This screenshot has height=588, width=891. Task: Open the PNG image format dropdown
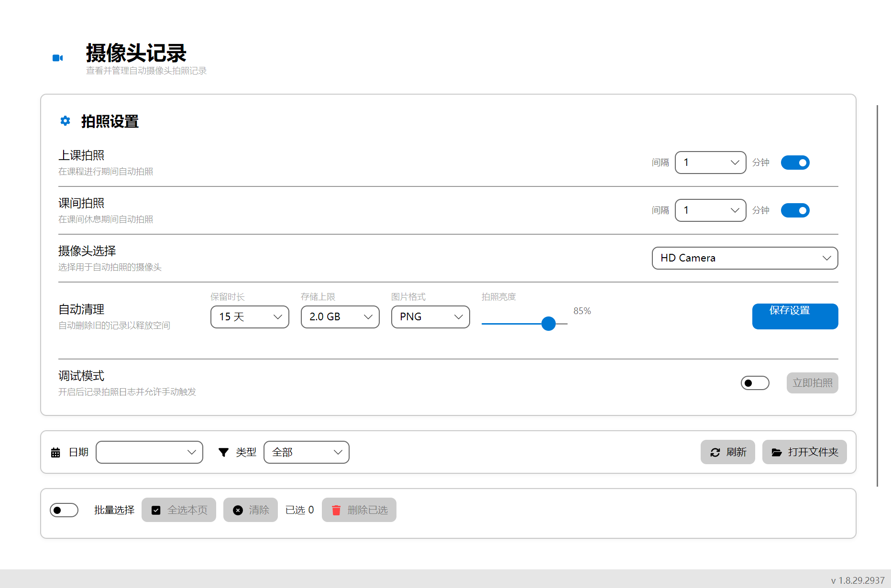point(430,317)
